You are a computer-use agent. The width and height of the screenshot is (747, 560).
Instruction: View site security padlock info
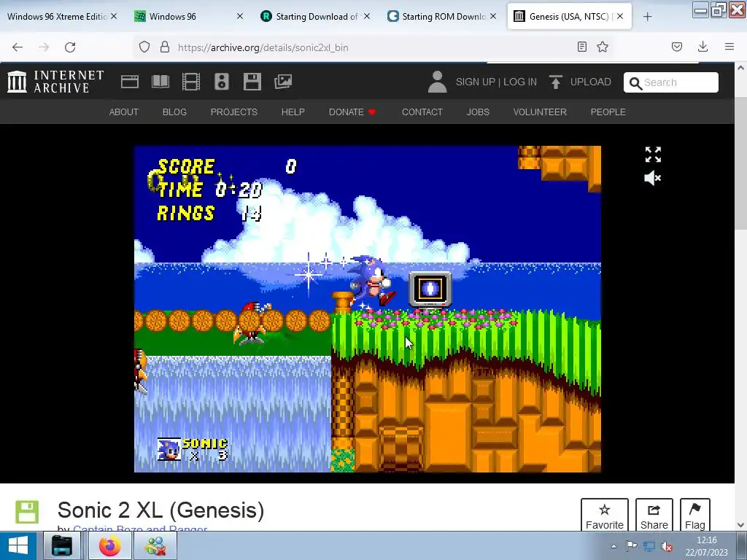[165, 47]
